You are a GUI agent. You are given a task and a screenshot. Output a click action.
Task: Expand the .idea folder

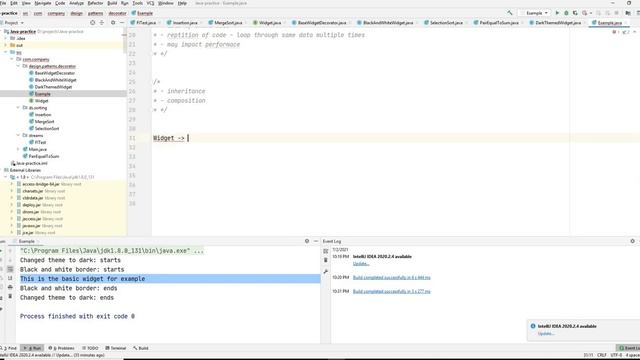click(x=6, y=38)
